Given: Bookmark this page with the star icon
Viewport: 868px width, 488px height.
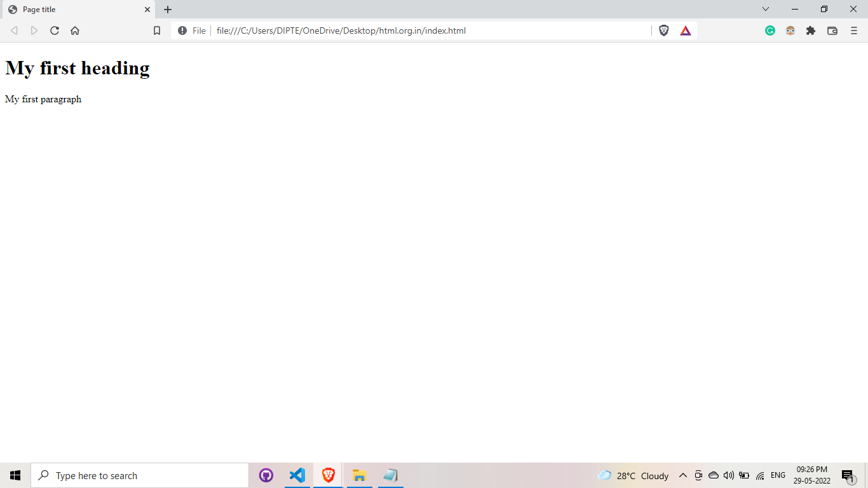Looking at the screenshot, I should pyautogui.click(x=156, y=30).
